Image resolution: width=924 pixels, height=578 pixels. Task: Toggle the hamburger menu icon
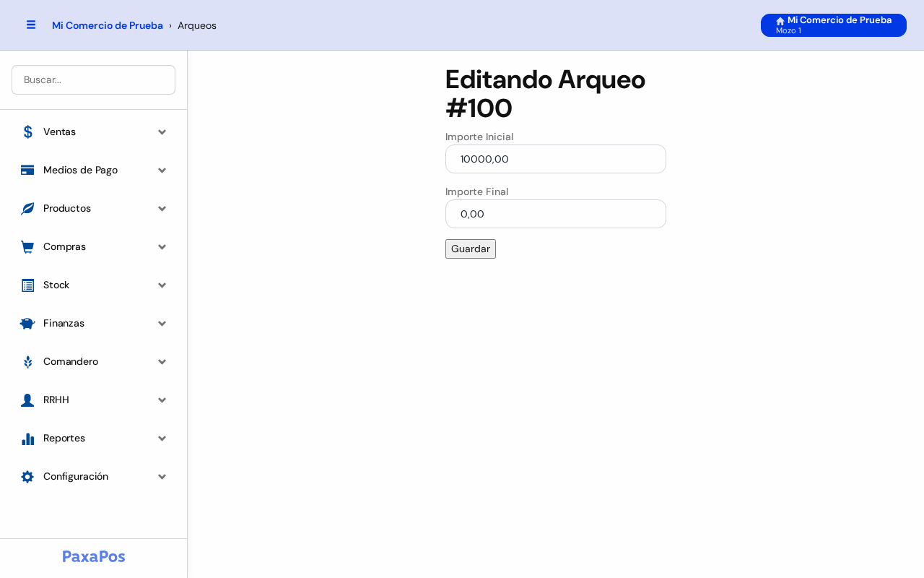pyautogui.click(x=31, y=25)
